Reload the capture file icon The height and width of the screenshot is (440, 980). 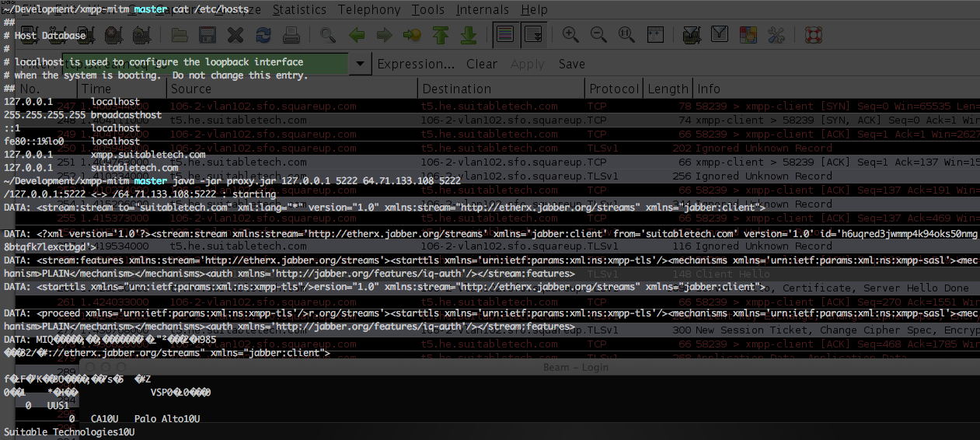263,35
